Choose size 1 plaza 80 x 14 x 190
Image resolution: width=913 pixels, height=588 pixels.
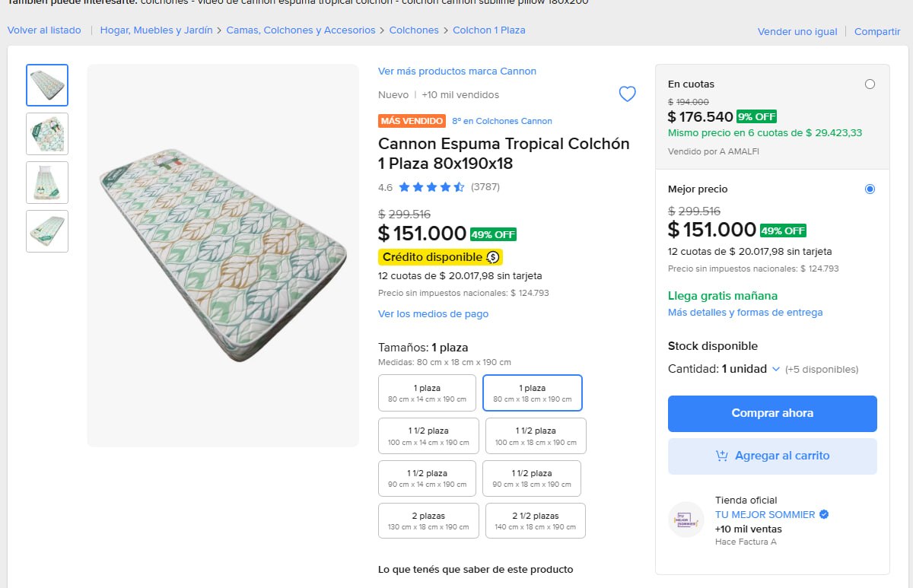click(427, 393)
